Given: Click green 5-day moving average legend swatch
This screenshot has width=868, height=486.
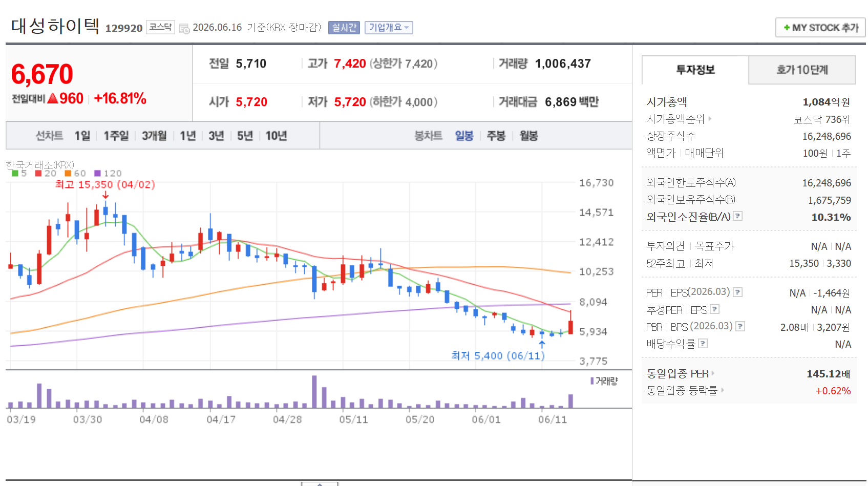Looking at the screenshot, I should pyautogui.click(x=15, y=173).
